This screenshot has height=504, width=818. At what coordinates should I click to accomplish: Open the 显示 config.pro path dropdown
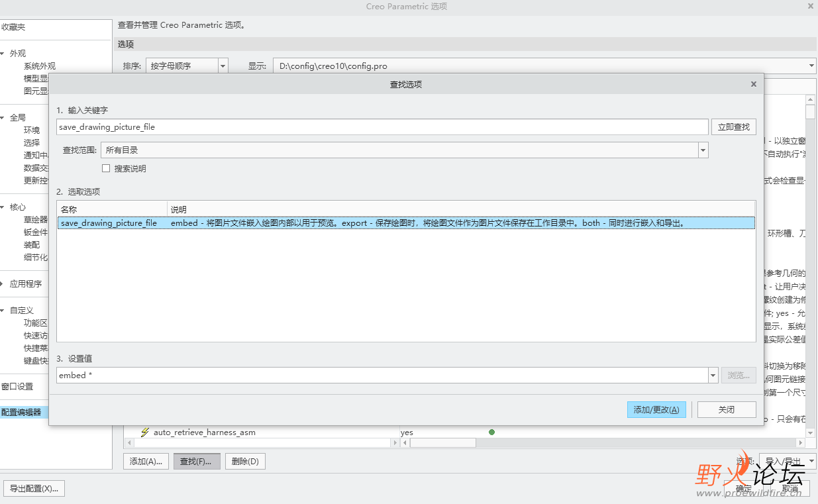click(811, 66)
